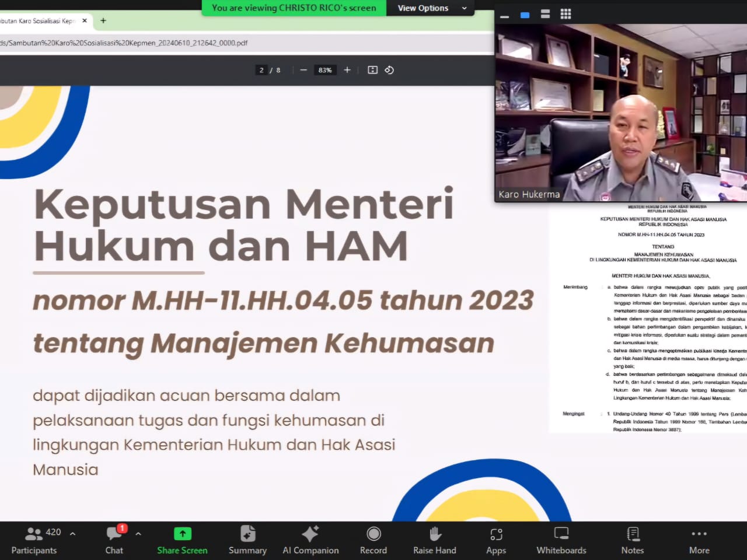Click the document image of the Keputusan Menteri
Image resolution: width=747 pixels, height=560 pixels.
coord(648,317)
